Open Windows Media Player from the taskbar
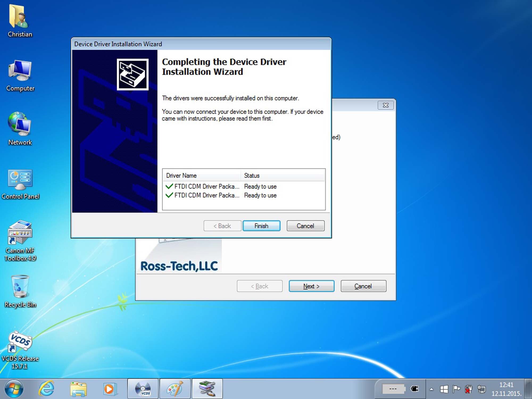532x399 pixels. point(110,389)
